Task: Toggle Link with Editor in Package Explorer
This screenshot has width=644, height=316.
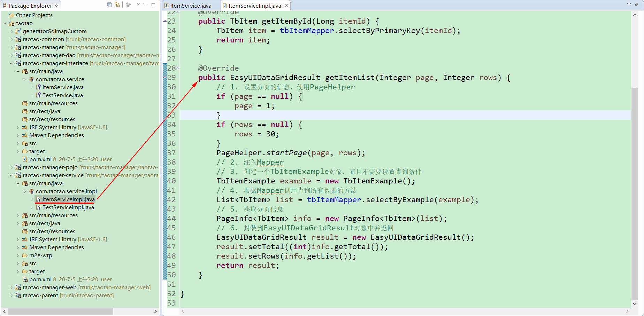Action: (x=117, y=5)
